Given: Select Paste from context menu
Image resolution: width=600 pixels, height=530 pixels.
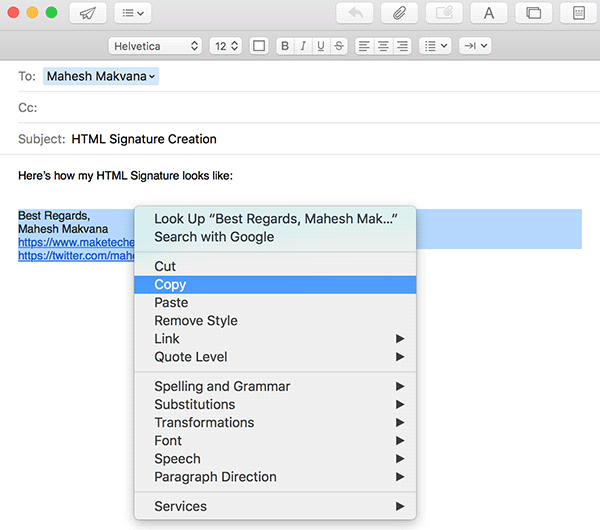Looking at the screenshot, I should click(x=275, y=303).
